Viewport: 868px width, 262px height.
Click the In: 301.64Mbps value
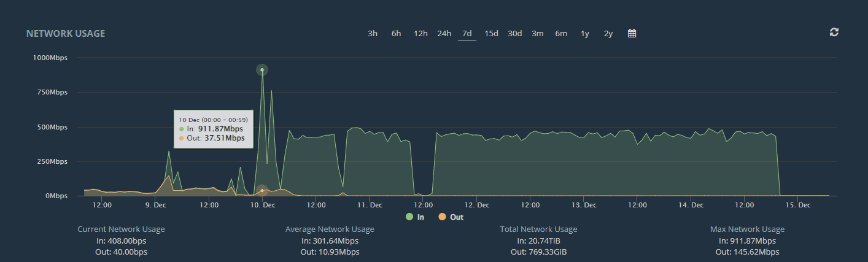coord(330,241)
